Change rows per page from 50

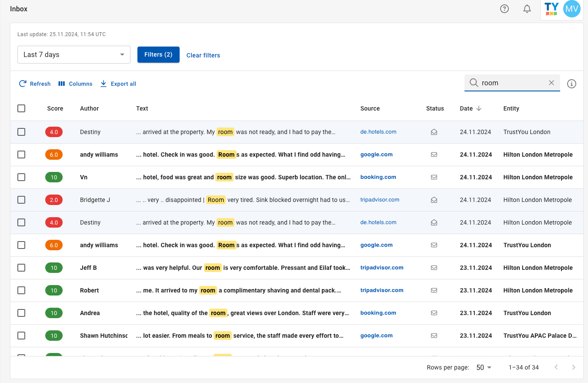(484, 367)
